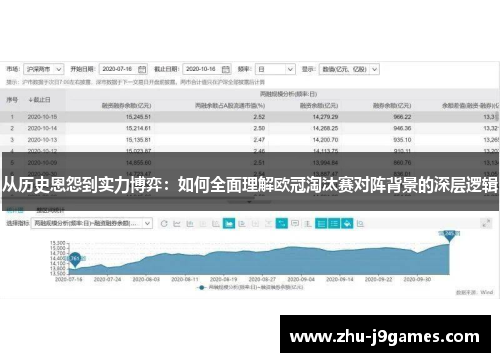Click the 序号 column header

(12, 100)
